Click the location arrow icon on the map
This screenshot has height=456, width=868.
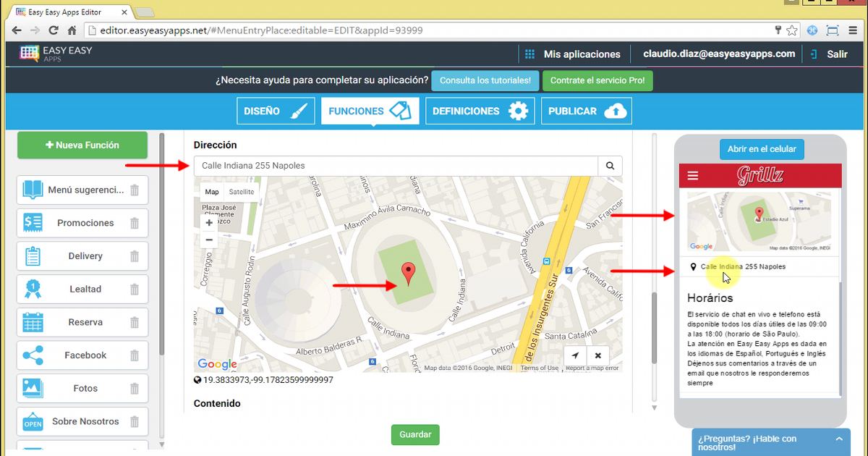(575, 355)
